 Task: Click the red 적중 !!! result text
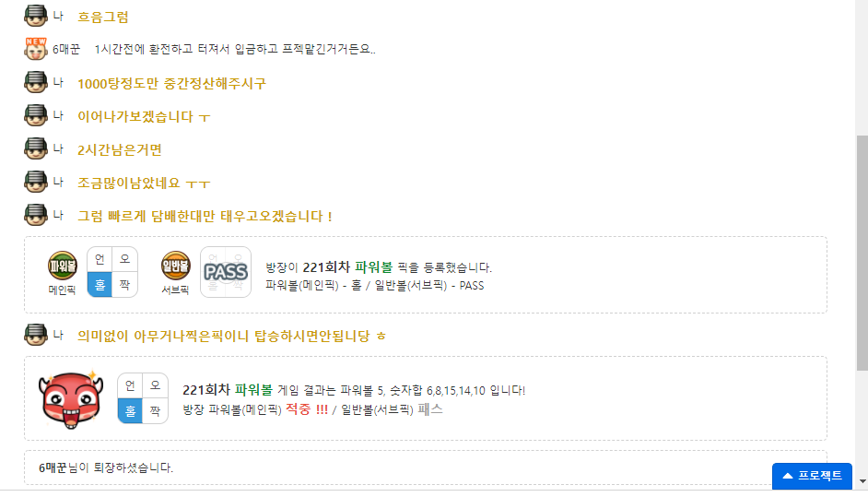306,408
